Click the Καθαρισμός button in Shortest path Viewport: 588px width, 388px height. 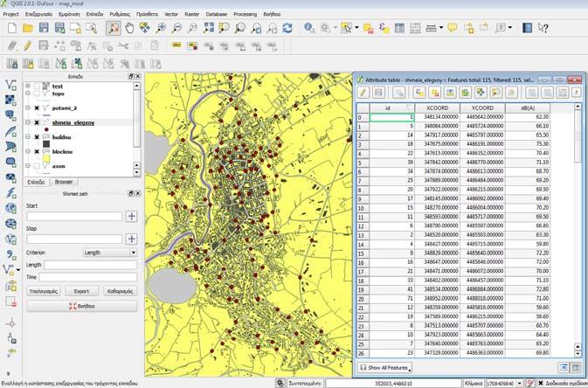pos(120,291)
